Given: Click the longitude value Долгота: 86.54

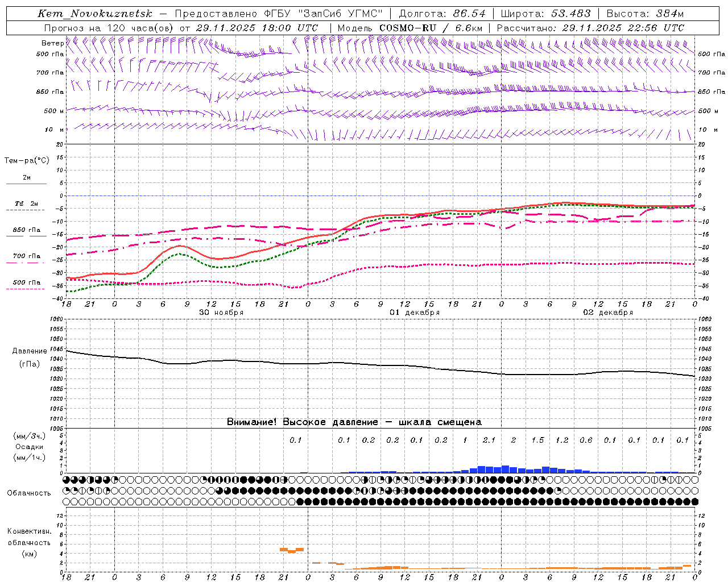Looking at the screenshot, I should pos(442,14).
